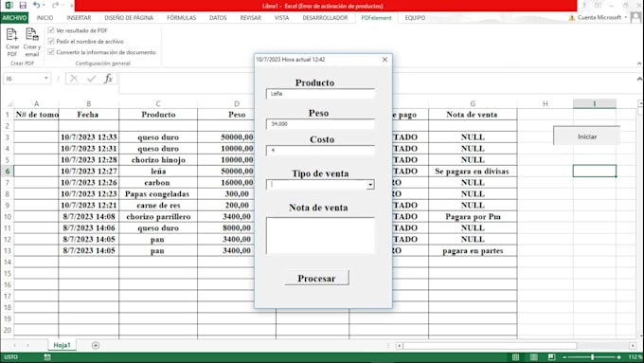
Task: Open the FÓRMULAS ribbon tab
Action: tap(181, 18)
